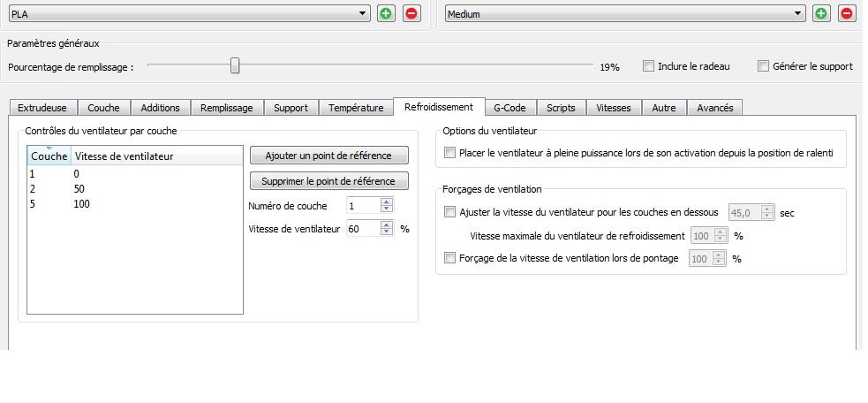Image resolution: width=868 pixels, height=403 pixels.
Task: Select the Refroidissement tab
Action: point(439,107)
